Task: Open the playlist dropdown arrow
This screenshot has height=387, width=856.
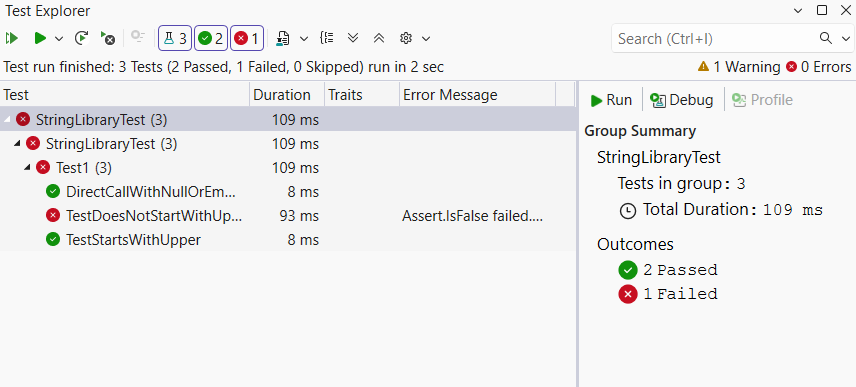Action: click(304, 39)
